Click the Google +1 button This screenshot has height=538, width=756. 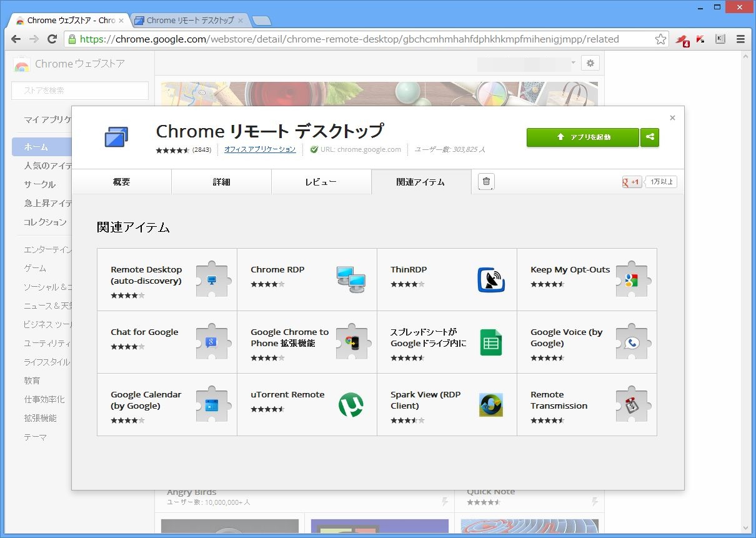click(632, 182)
